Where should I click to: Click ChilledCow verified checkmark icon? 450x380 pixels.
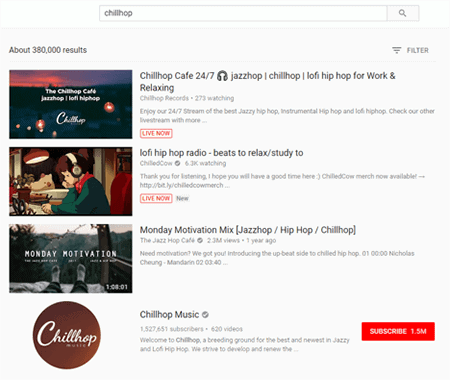pos(178,163)
